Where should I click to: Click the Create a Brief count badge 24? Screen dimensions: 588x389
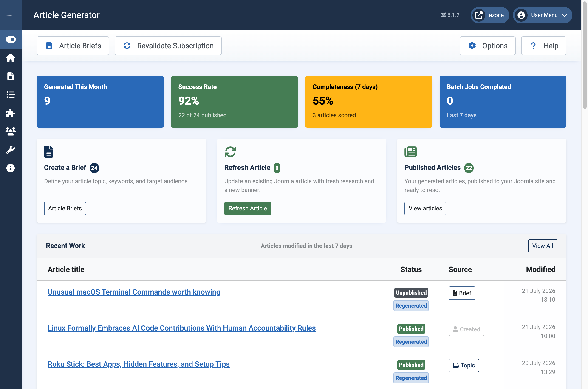pyautogui.click(x=94, y=168)
